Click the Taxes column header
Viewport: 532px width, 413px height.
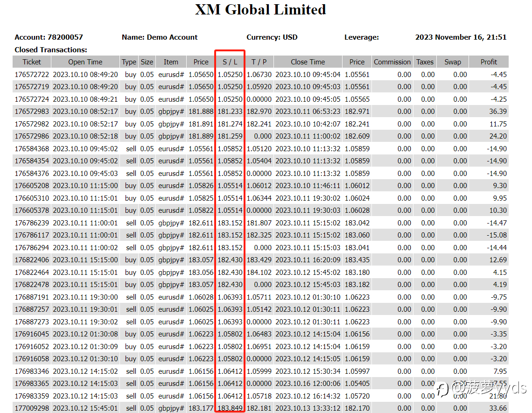coord(425,62)
